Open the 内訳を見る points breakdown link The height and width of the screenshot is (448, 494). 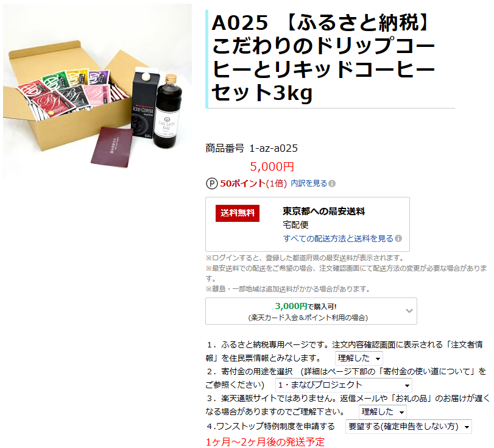coord(309,183)
